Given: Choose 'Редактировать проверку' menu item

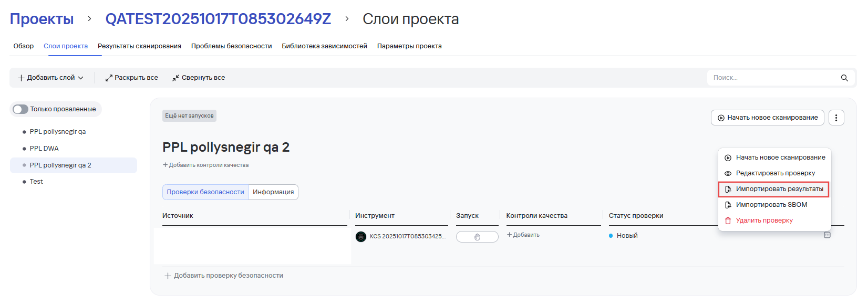Looking at the screenshot, I should coord(774,173).
